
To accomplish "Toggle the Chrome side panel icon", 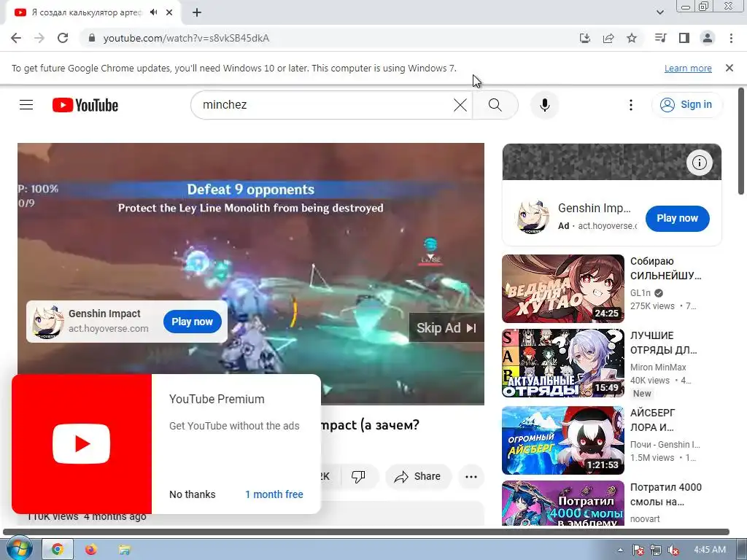I will coord(684,38).
